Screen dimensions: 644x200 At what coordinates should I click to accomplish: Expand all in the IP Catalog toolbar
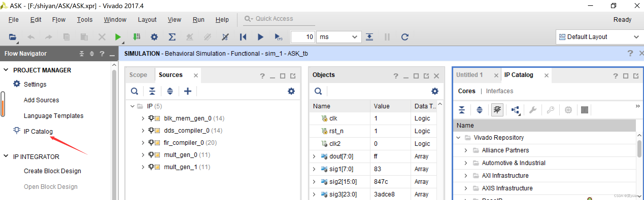[x=480, y=110]
